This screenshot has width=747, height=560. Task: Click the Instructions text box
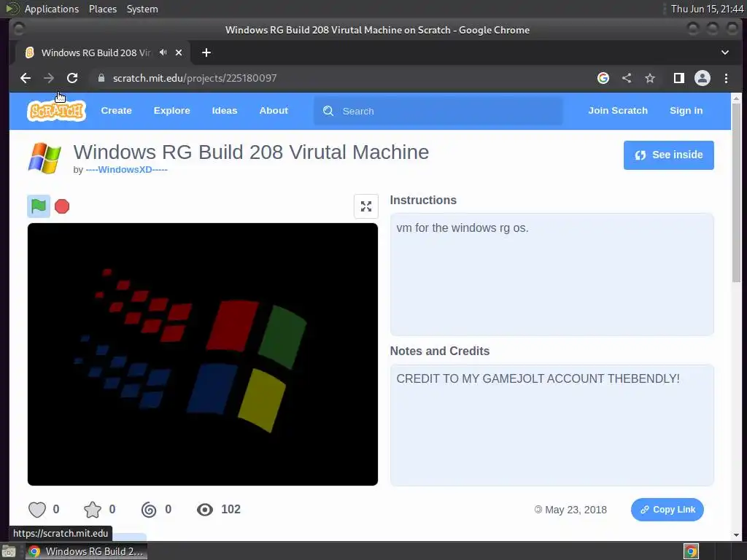[551, 274]
